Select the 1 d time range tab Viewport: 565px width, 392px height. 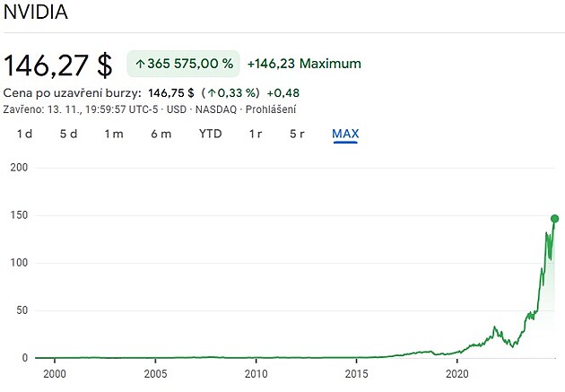[x=25, y=135]
